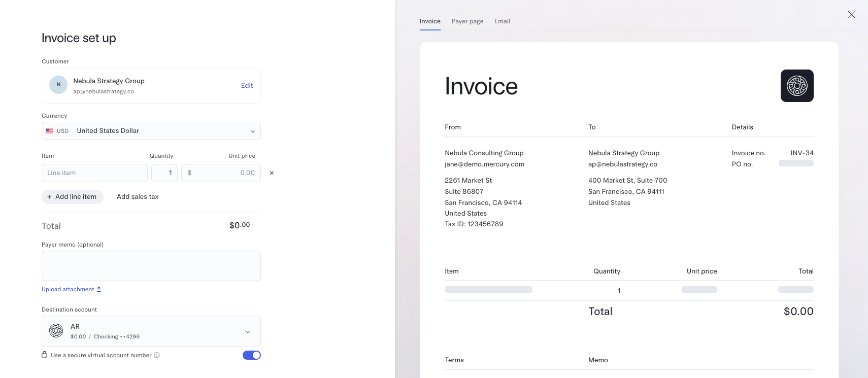Click the US flag icon in the currency field

pyautogui.click(x=49, y=131)
